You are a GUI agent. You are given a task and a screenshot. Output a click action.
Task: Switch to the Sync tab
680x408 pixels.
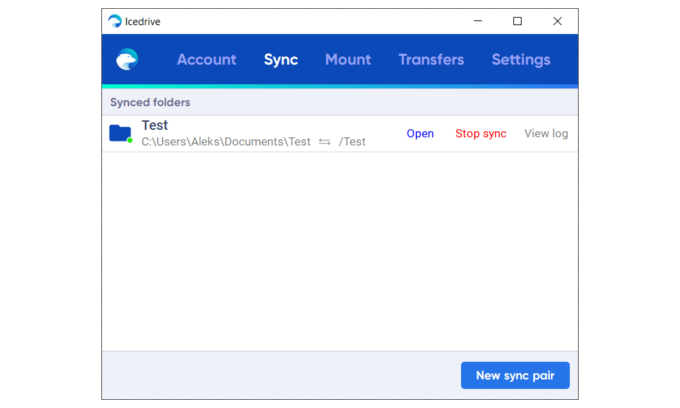pyautogui.click(x=281, y=60)
